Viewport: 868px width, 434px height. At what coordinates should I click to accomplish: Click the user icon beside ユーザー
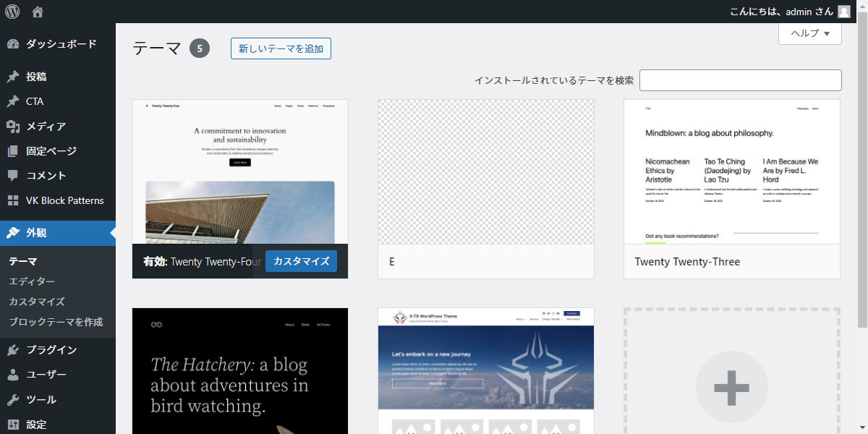(13, 375)
